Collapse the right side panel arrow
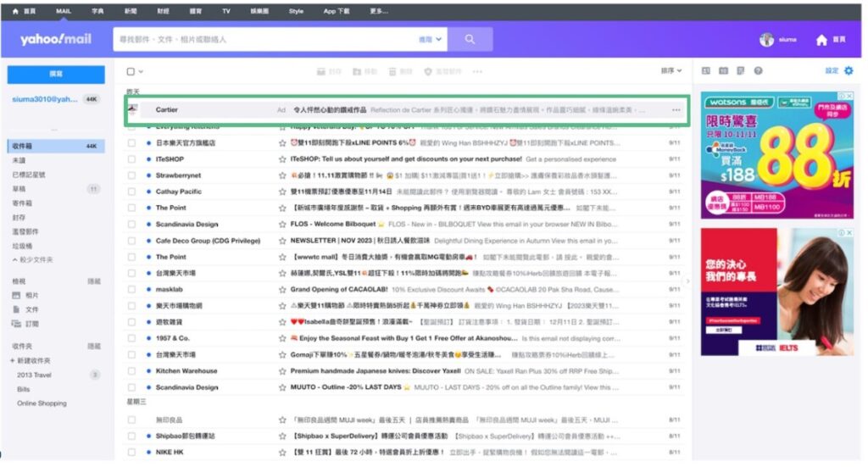The width and height of the screenshot is (868, 467). [x=687, y=281]
